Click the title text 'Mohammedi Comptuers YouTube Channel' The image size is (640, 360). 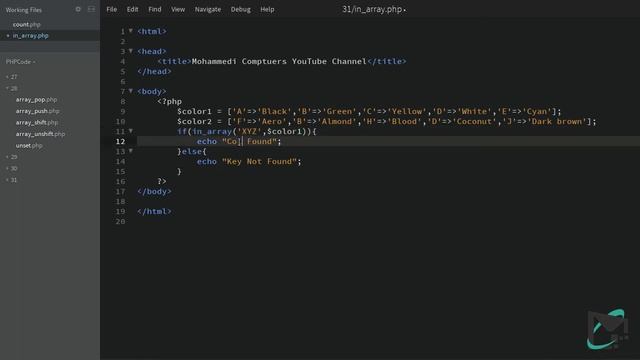click(279, 61)
